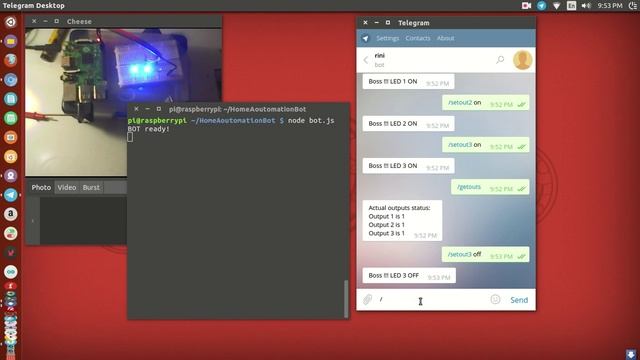This screenshot has width=640, height=360.
Task: Open the emoji picker in Telegram
Action: (x=495, y=300)
